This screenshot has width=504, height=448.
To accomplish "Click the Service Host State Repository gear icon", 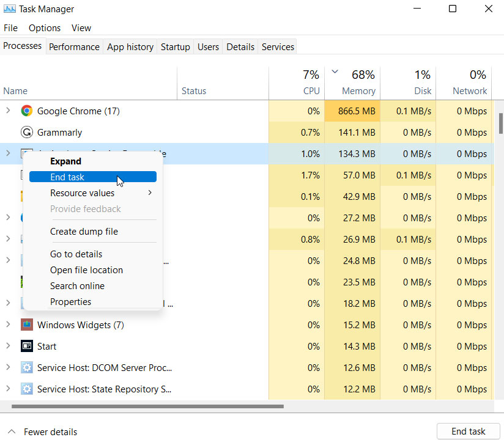I will pyautogui.click(x=27, y=389).
